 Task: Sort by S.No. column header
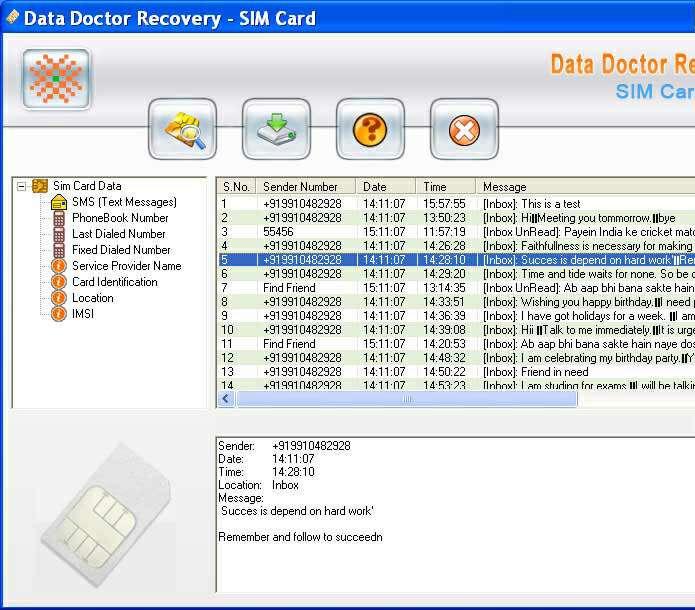(237, 187)
